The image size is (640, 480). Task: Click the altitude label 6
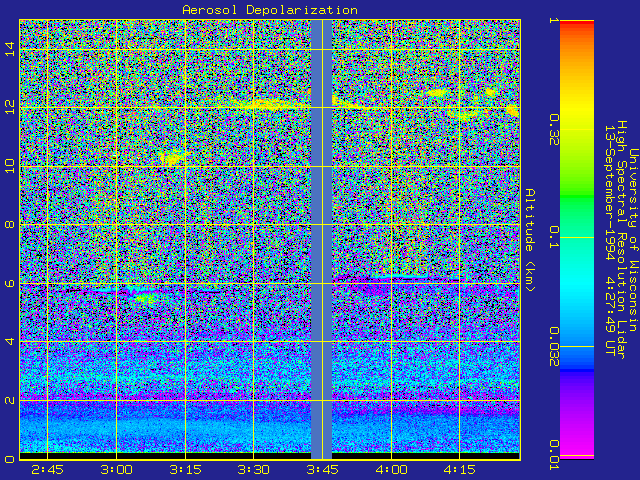click(x=10, y=283)
